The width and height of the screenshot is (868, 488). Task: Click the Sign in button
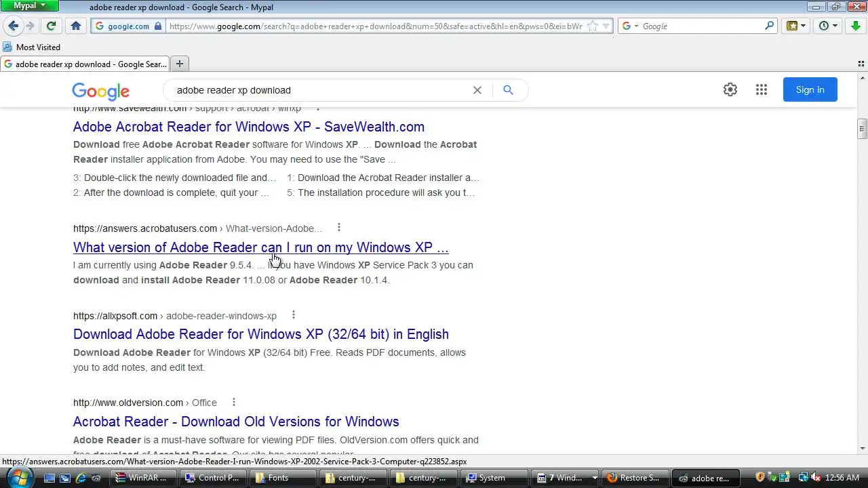[x=810, y=89]
